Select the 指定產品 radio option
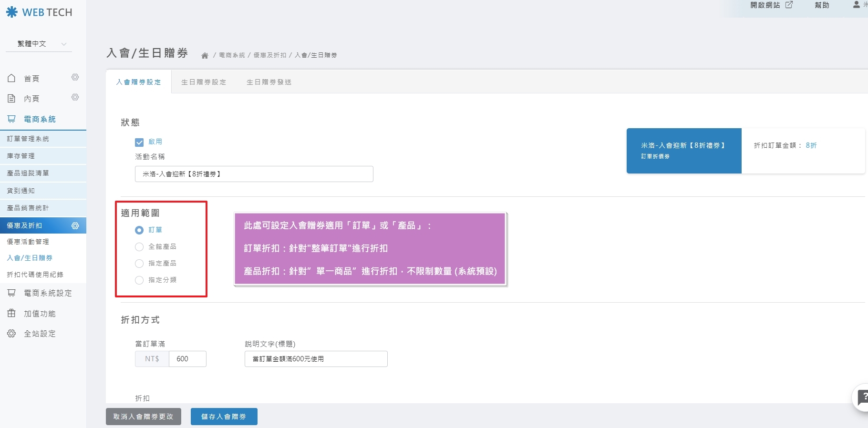868x428 pixels. (x=139, y=264)
